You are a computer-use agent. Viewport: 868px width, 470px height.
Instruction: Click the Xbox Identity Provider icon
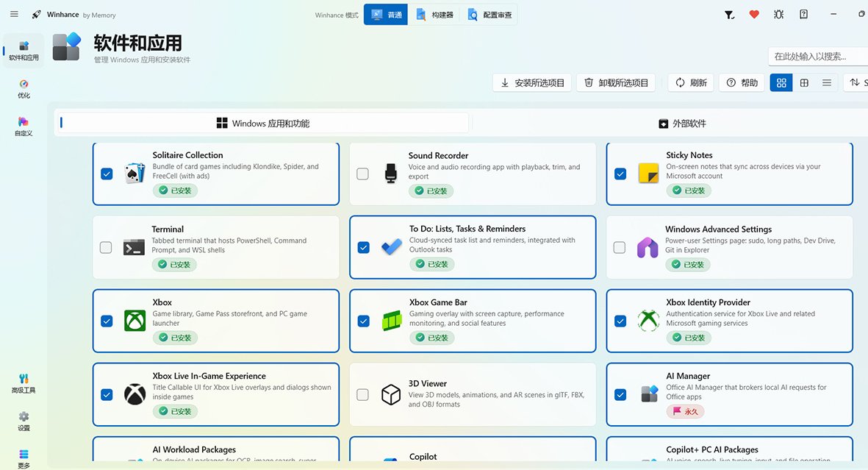tap(648, 321)
